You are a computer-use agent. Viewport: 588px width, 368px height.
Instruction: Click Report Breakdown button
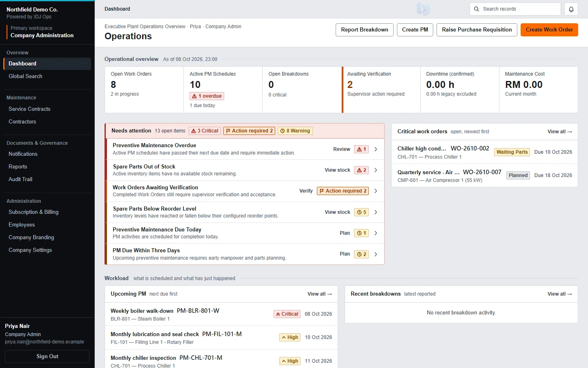coord(365,30)
